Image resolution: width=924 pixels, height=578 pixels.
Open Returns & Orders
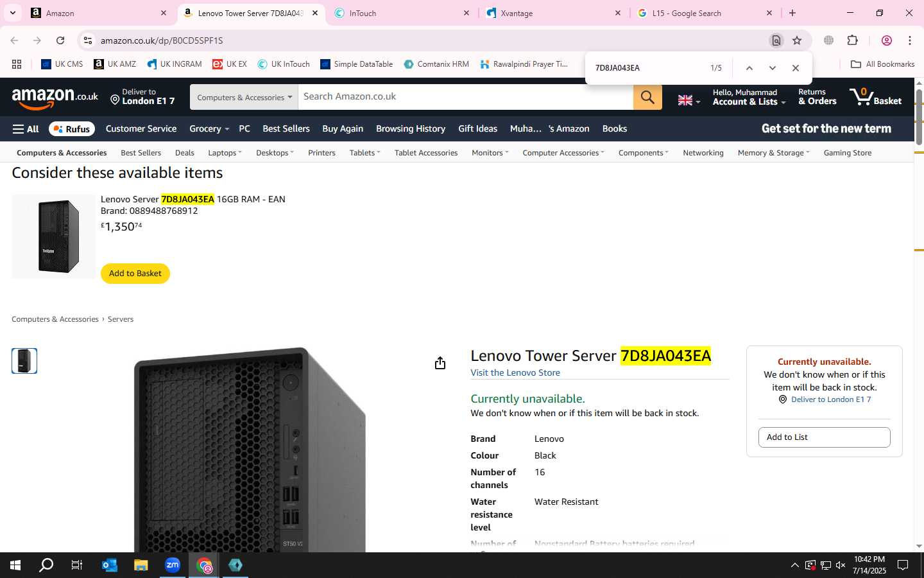817,97
